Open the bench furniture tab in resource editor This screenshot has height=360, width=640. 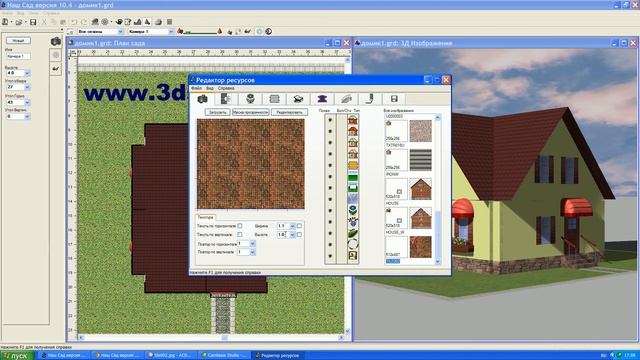298,99
